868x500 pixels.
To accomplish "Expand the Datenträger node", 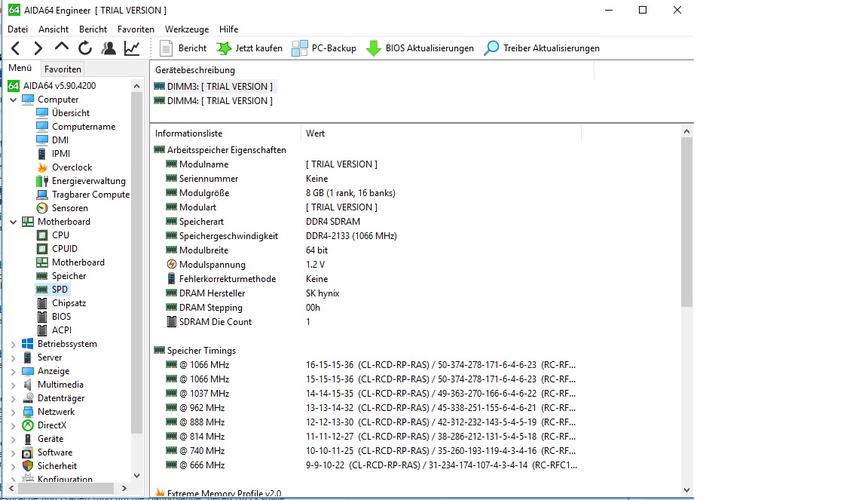I will click(14, 398).
